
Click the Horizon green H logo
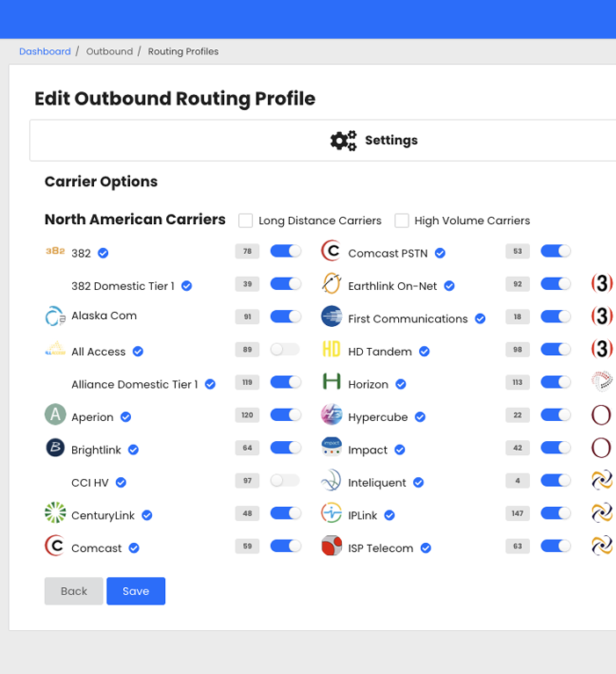331,381
